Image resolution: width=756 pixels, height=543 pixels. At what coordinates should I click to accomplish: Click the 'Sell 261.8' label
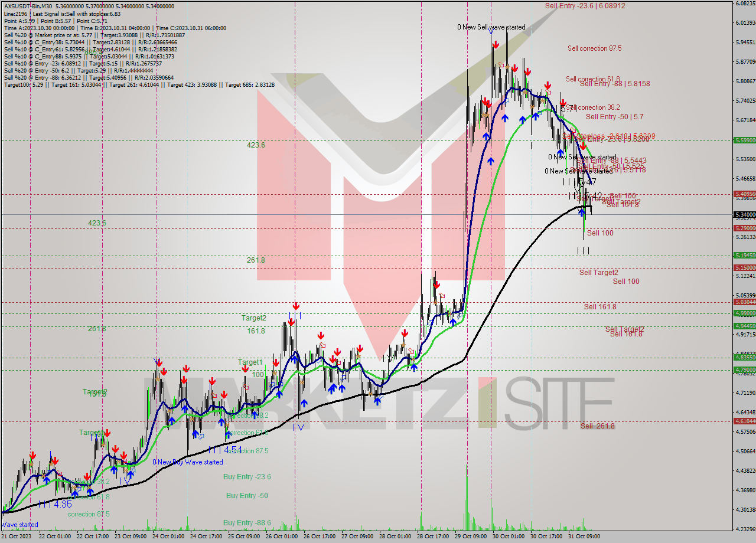[x=598, y=426]
